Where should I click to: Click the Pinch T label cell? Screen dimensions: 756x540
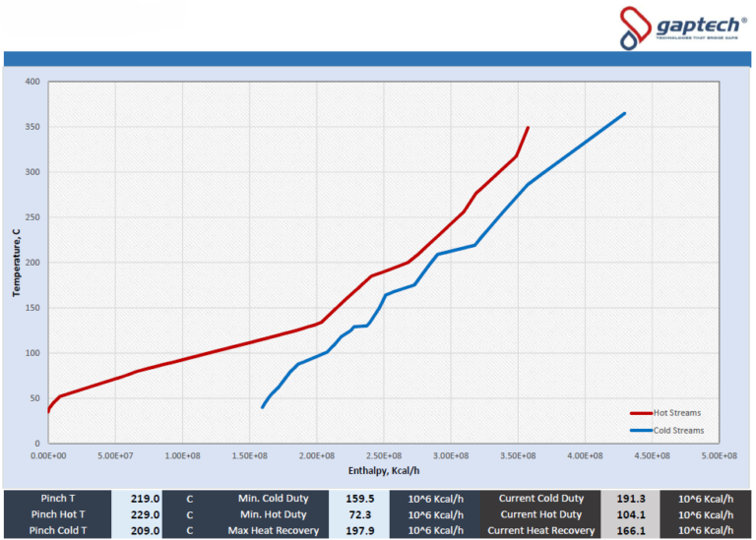[x=57, y=499]
